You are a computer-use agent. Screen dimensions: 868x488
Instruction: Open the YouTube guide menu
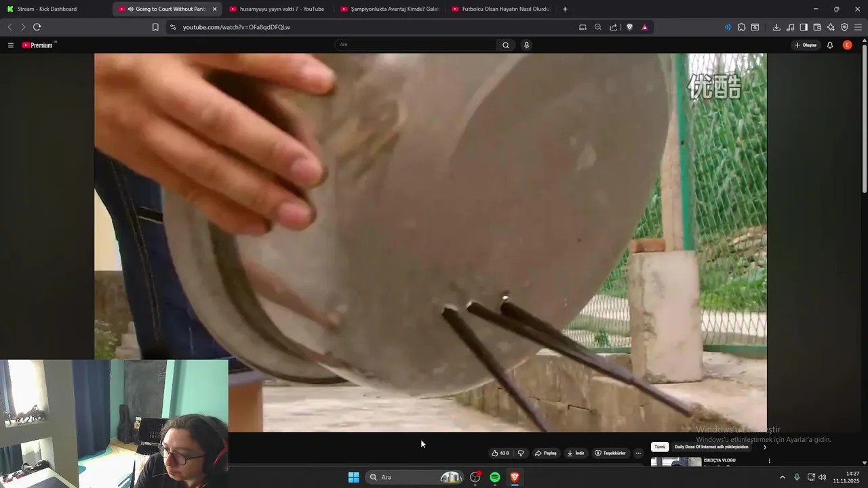click(10, 45)
